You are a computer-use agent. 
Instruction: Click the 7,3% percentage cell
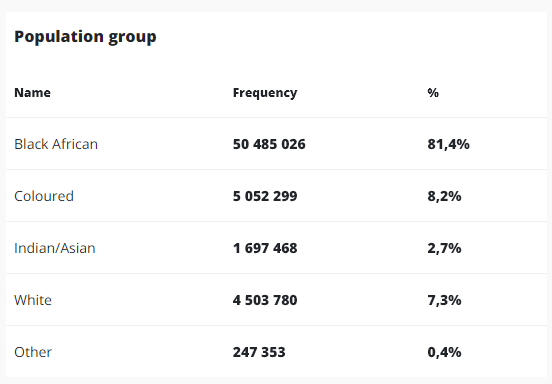tap(444, 300)
